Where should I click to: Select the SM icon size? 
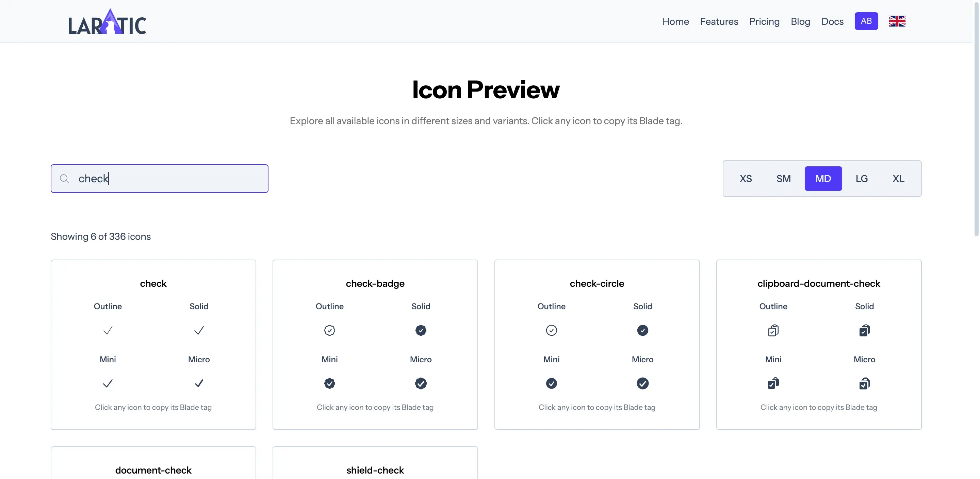coord(784,179)
